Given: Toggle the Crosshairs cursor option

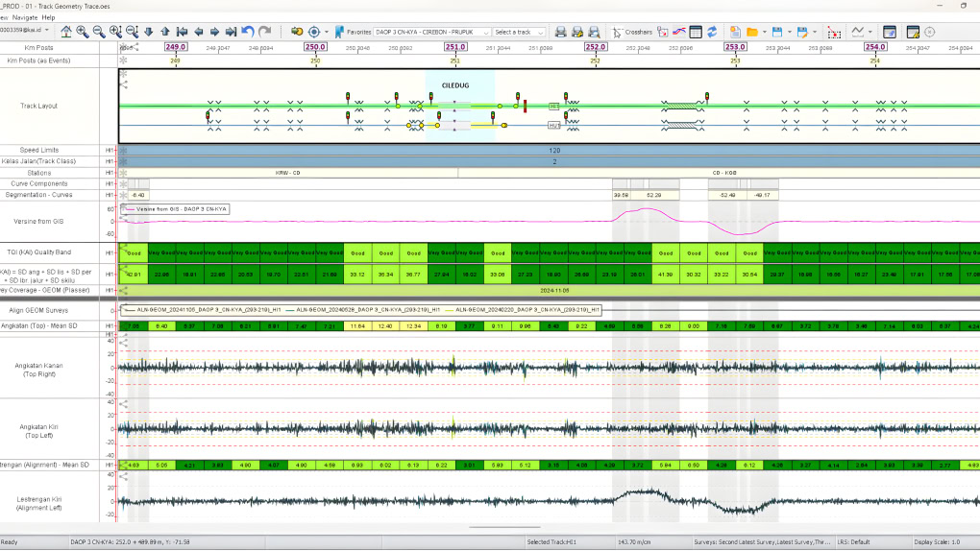Looking at the screenshot, I should (x=632, y=32).
